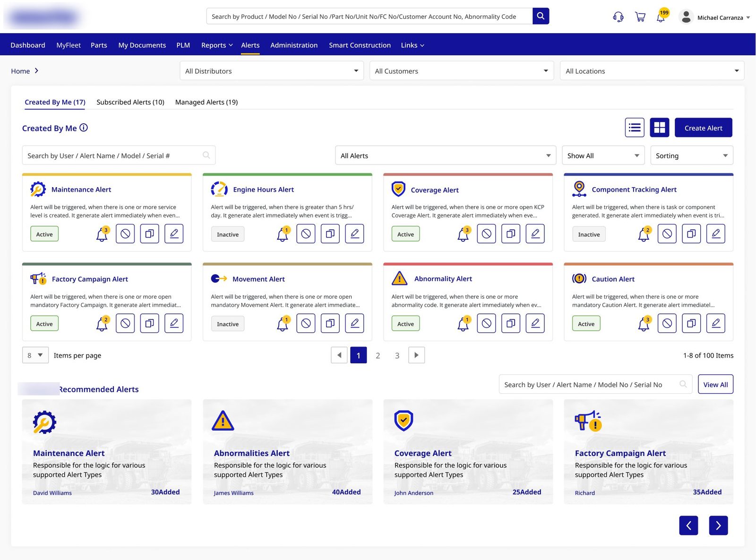Edit the Movement Alert card
756x560 pixels.
point(354,323)
